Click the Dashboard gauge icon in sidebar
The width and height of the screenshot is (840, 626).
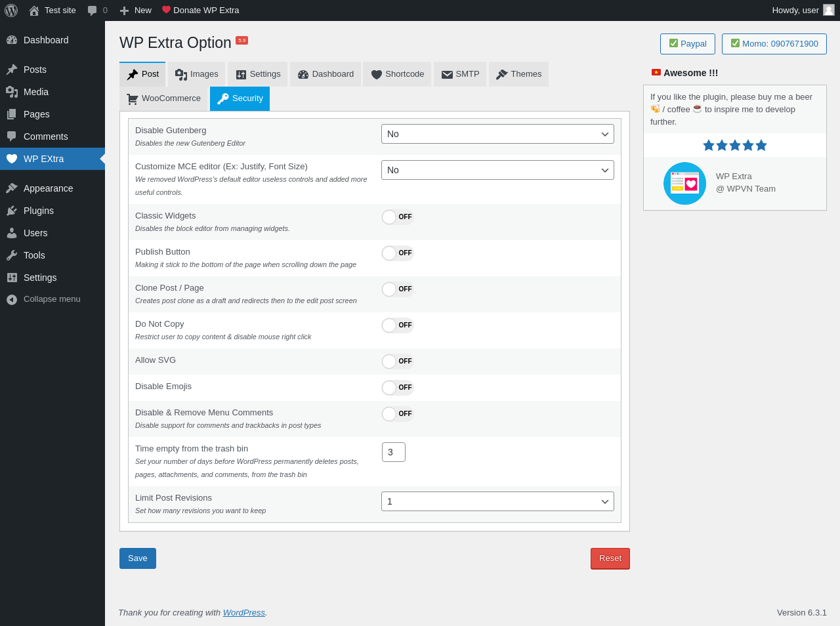[12, 40]
